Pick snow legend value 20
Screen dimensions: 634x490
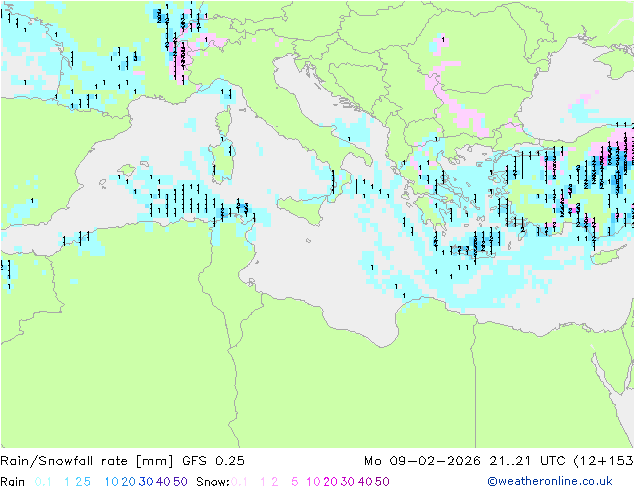tap(331, 482)
